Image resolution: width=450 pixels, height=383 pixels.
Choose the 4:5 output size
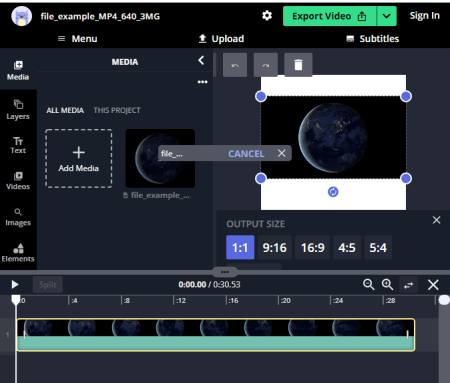coord(347,247)
